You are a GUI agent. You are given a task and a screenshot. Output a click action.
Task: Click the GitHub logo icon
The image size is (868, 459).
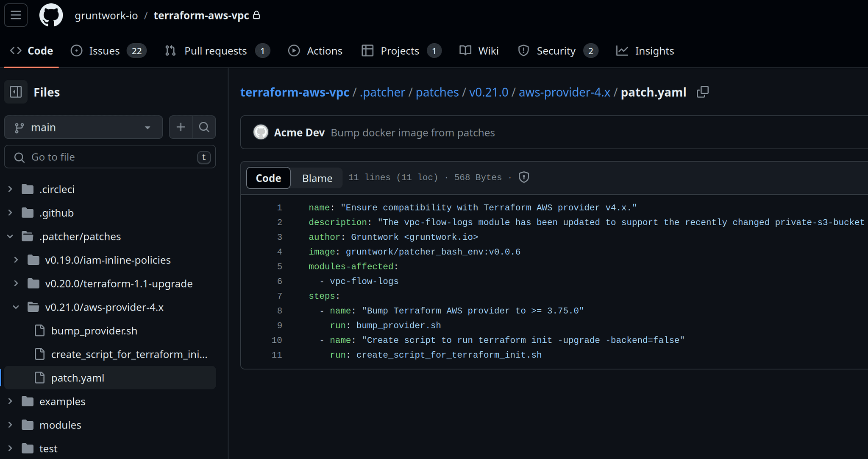[51, 15]
